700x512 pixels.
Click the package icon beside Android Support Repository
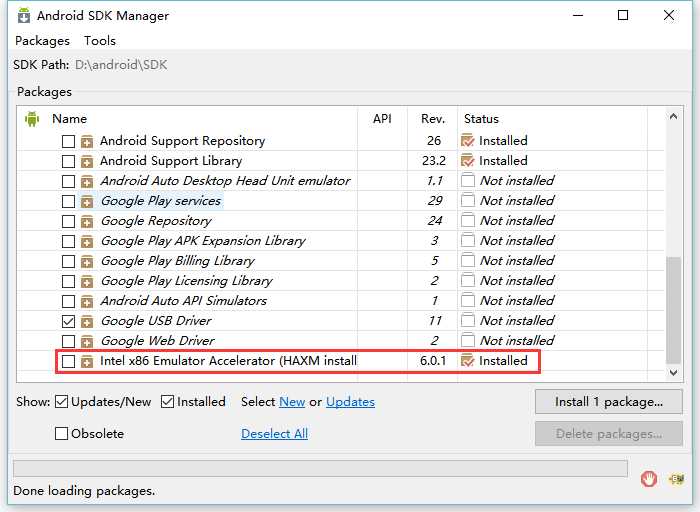tap(87, 142)
